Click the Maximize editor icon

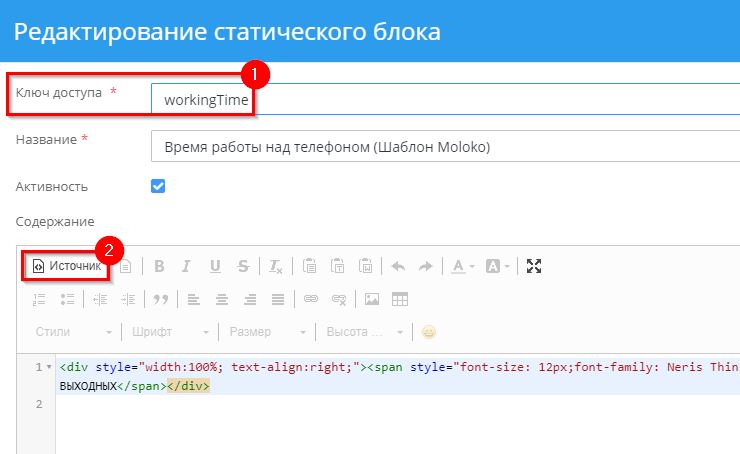tap(533, 266)
